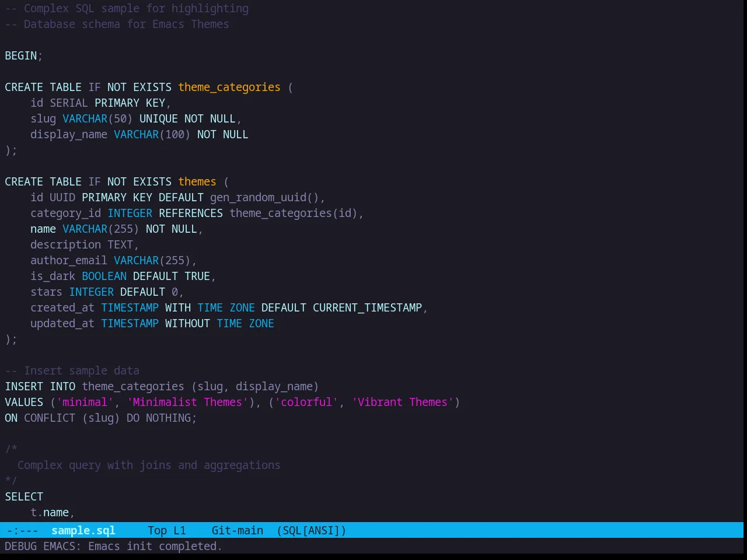Click the SQL[ANSI] major mode indicator

(312, 530)
